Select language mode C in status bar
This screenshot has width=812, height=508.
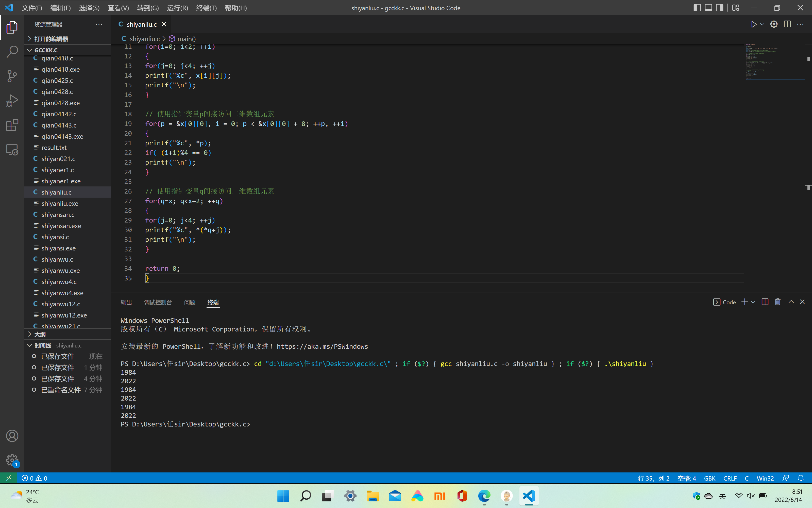(747, 478)
